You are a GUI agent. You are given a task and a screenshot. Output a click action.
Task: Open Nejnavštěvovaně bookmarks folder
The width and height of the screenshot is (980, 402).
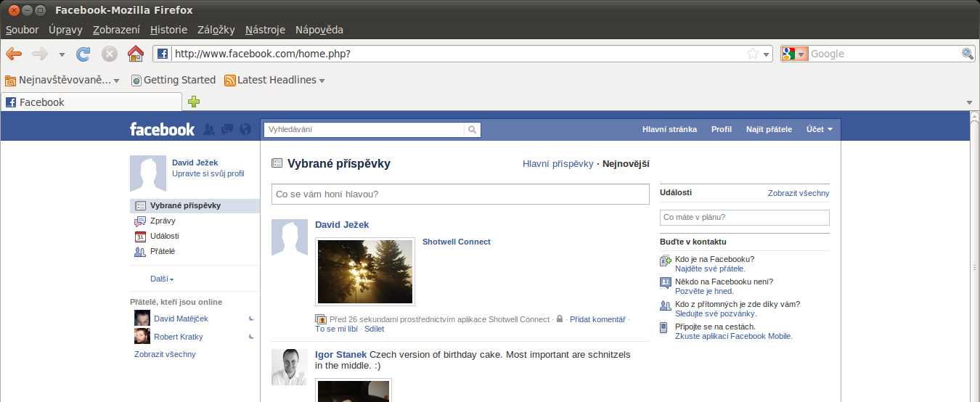click(x=62, y=80)
